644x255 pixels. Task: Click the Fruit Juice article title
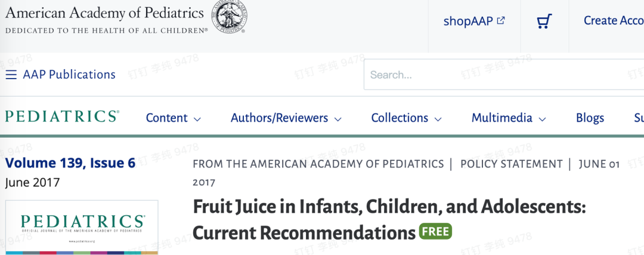coord(389,220)
